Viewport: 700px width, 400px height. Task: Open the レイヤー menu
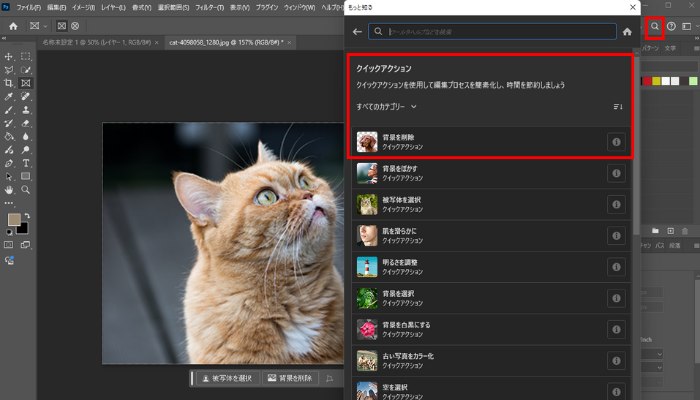point(113,8)
